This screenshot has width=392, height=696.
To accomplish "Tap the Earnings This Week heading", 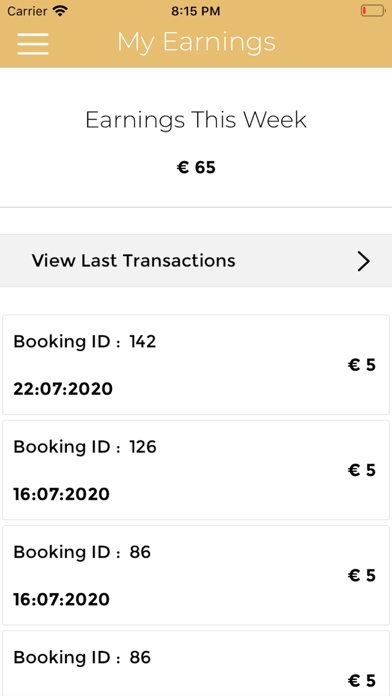I will [196, 120].
